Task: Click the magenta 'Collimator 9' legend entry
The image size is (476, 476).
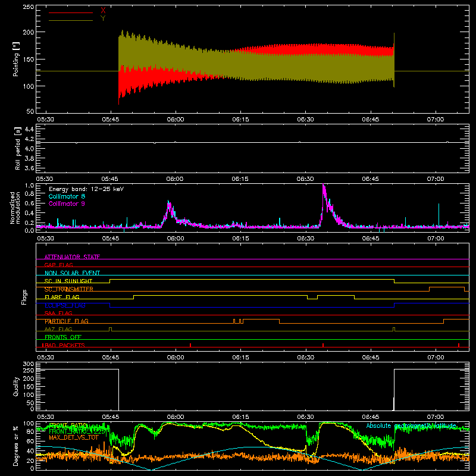Action: coord(67,203)
